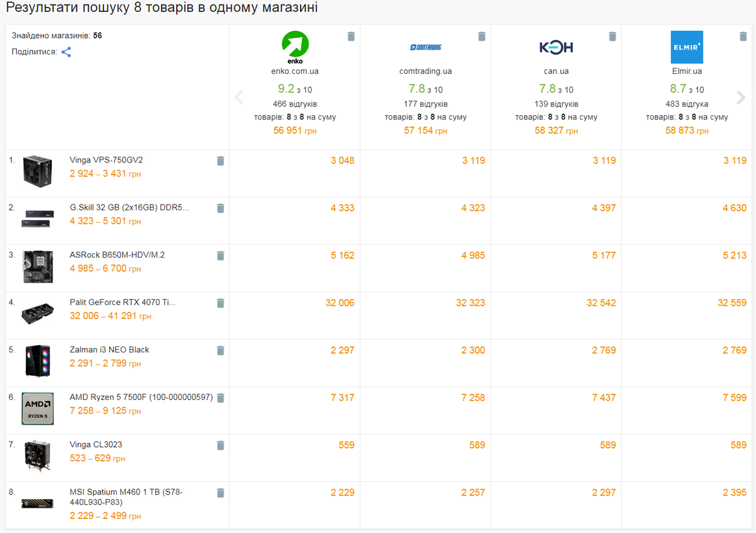Show previous stores with left chevron
This screenshot has width=756, height=533.
point(238,97)
